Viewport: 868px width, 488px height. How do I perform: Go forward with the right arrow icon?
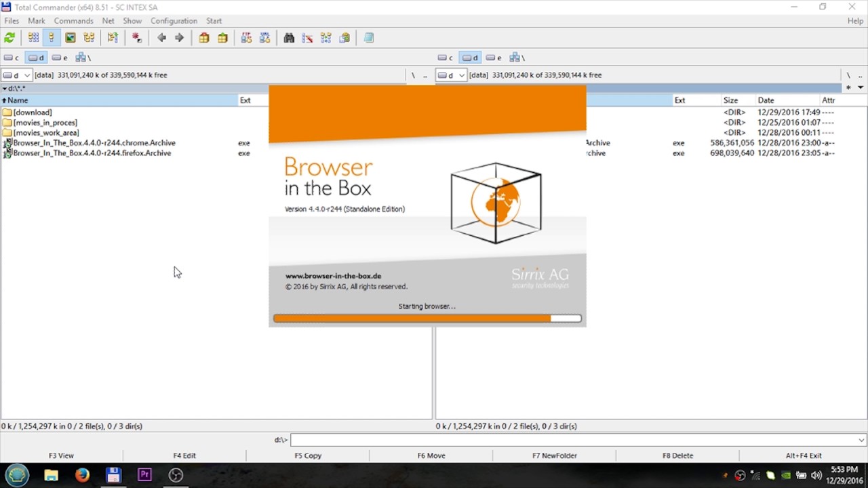(x=179, y=38)
